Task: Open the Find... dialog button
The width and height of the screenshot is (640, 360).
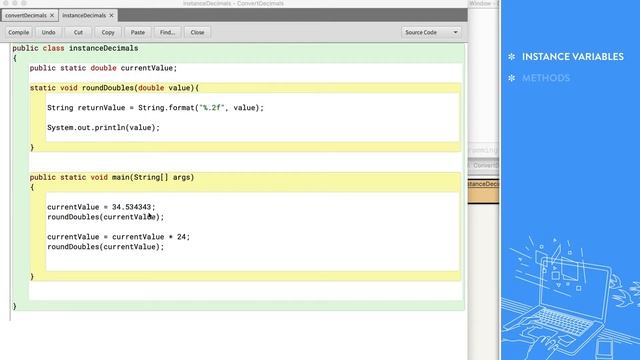Action: tap(167, 32)
